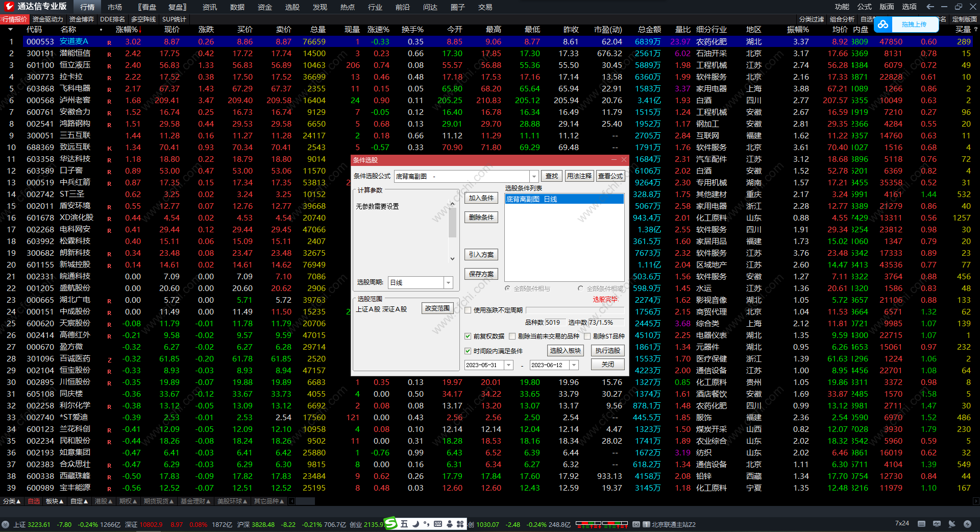Expand the 自定 bottom tab menu
The height and width of the screenshot is (532, 980).
(x=79, y=501)
